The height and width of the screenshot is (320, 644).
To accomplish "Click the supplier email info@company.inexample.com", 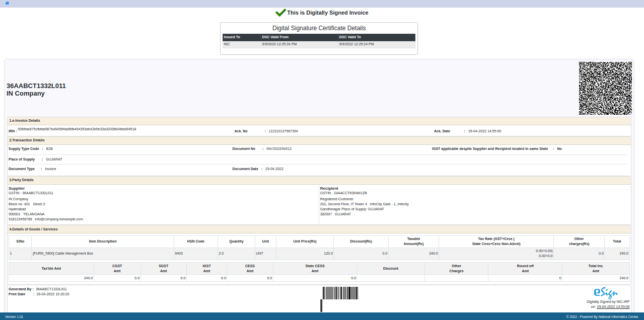I will pos(59,219).
